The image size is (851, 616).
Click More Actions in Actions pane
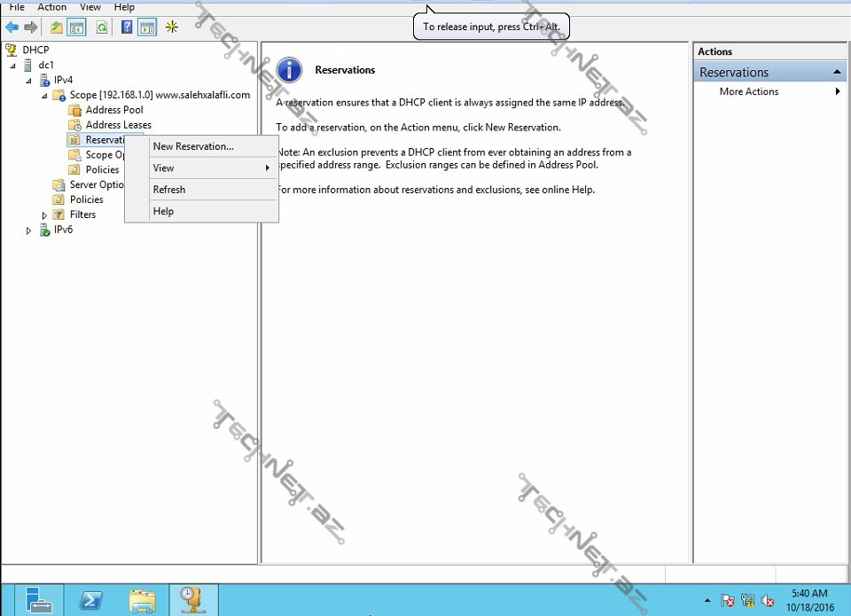(x=749, y=91)
